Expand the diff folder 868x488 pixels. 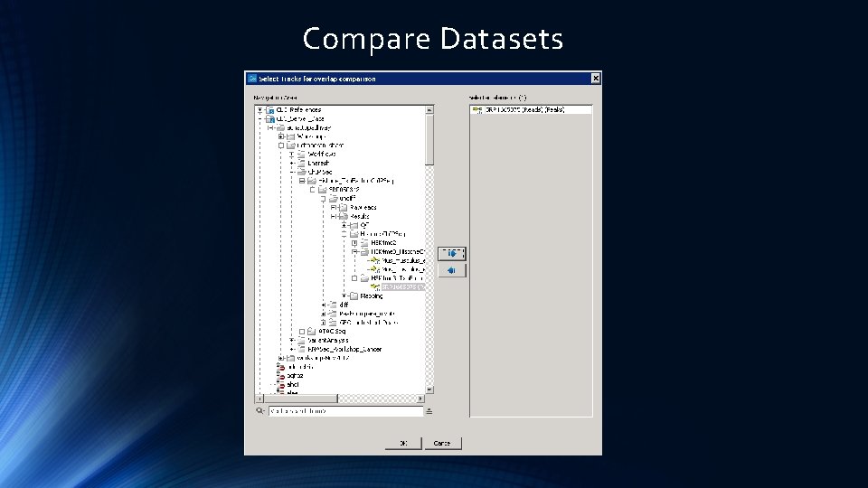tap(324, 305)
